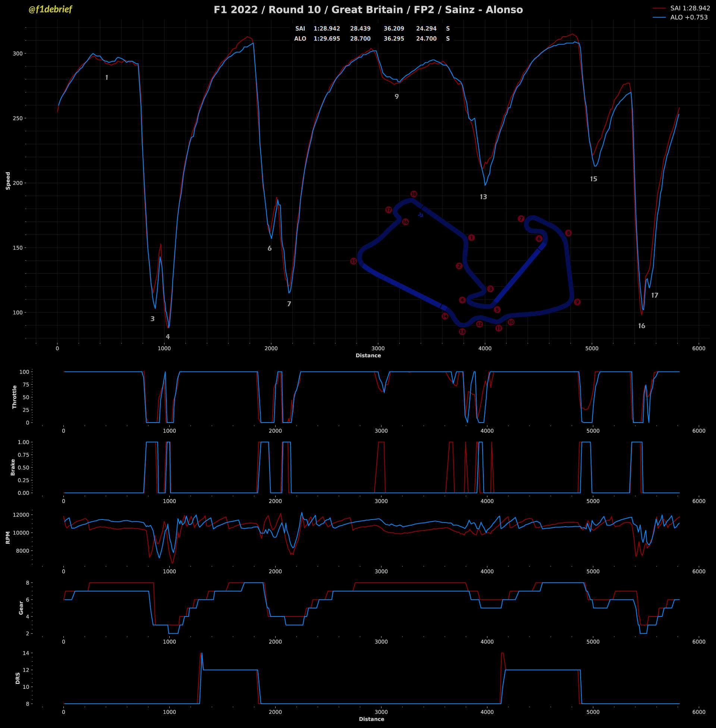Click SAI lap time in sector table
The image size is (716, 728).
tap(327, 29)
